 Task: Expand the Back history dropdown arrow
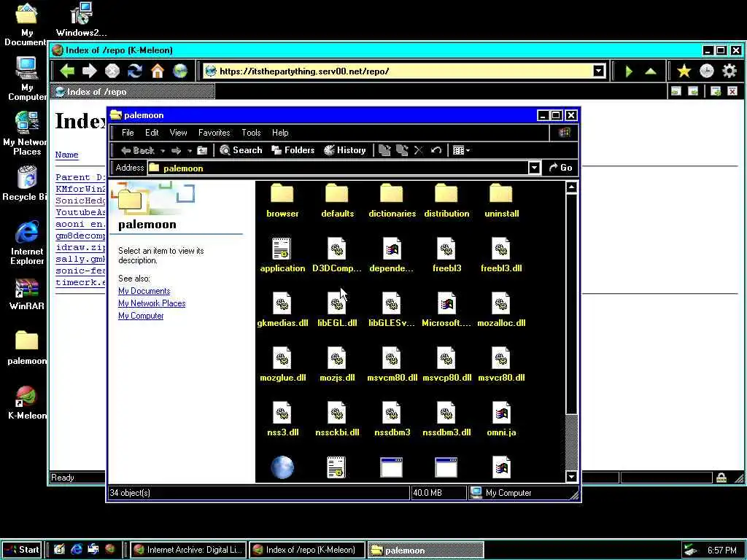coord(163,150)
